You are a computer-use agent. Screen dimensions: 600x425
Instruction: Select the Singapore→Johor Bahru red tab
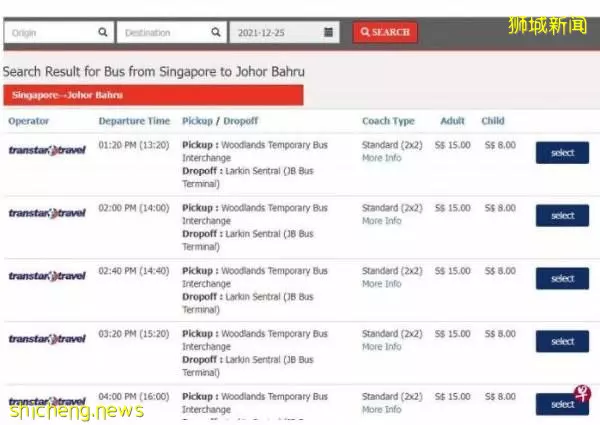[153, 95]
